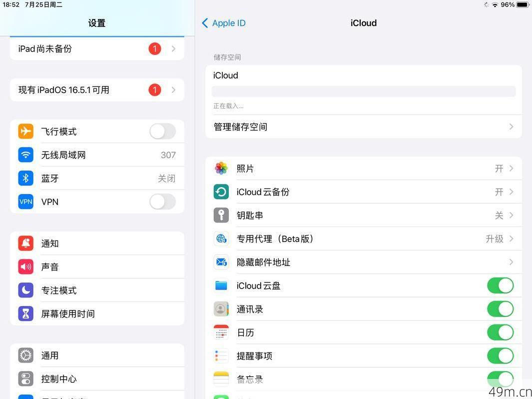The height and width of the screenshot is (399, 532).
Task: Open the 通知 settings item
Action: [97, 243]
